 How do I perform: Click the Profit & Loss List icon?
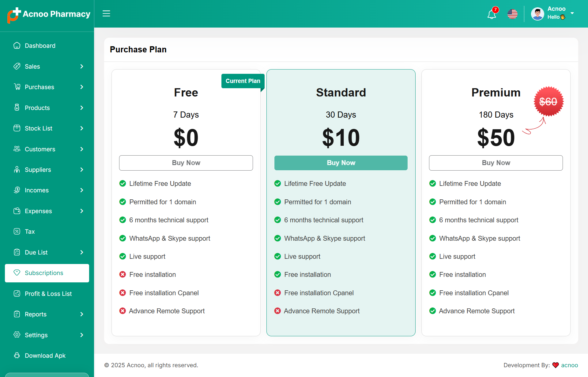pyautogui.click(x=17, y=294)
